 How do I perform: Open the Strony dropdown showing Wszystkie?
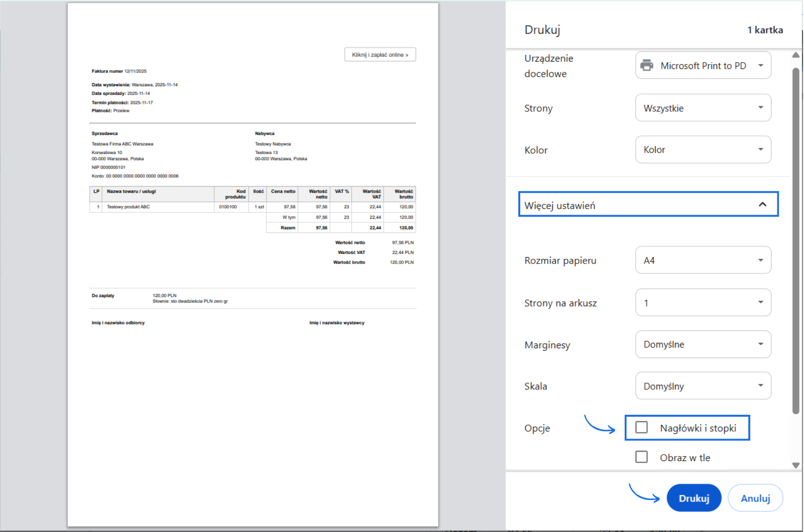pyautogui.click(x=703, y=108)
